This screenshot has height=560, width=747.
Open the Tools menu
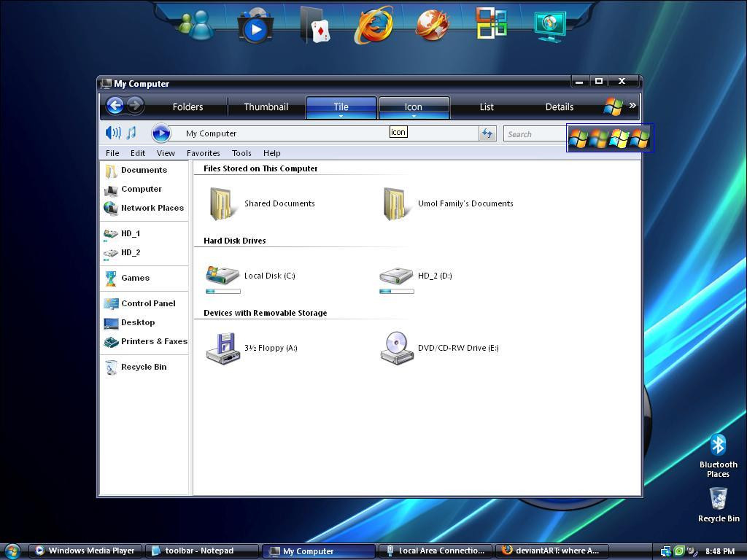(x=241, y=153)
